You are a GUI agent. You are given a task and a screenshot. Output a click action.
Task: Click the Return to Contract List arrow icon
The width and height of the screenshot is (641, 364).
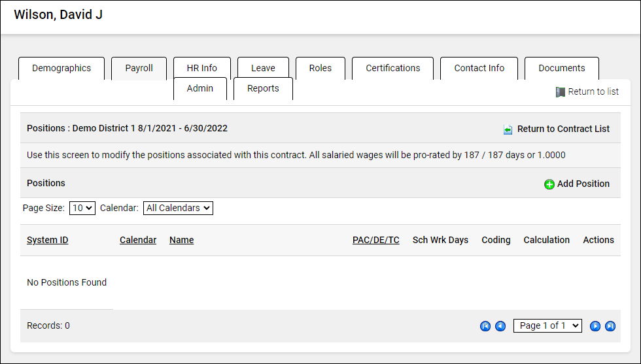[x=508, y=129]
